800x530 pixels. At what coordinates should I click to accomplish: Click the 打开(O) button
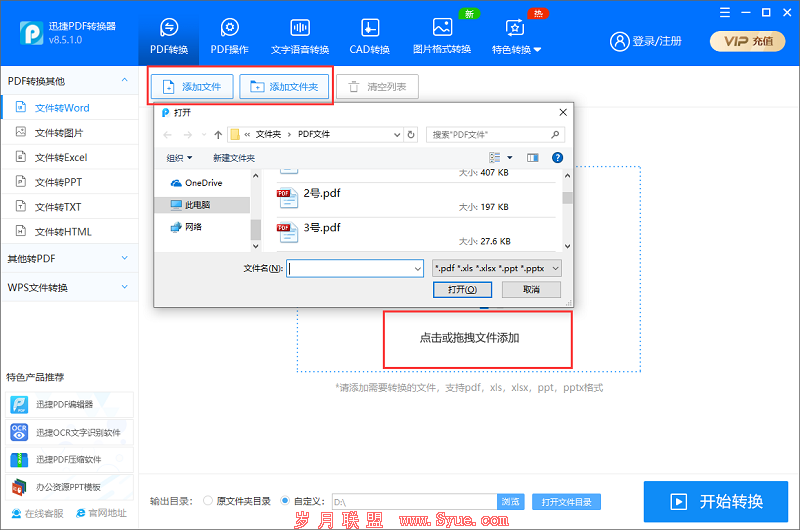462,290
